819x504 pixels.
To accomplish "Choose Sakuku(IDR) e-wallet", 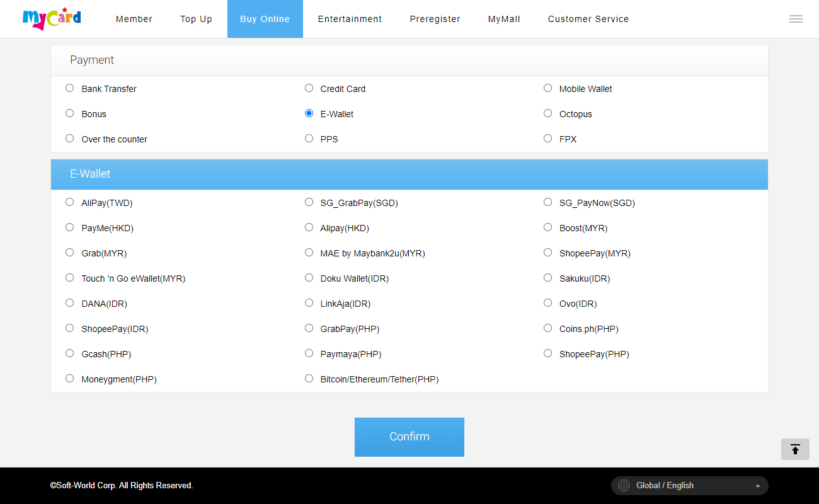I will coord(548,278).
